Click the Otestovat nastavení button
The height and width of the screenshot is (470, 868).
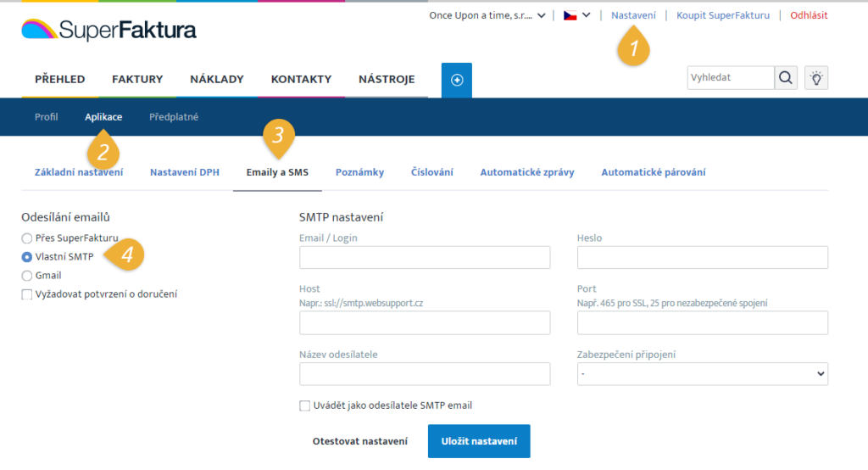pyautogui.click(x=359, y=441)
